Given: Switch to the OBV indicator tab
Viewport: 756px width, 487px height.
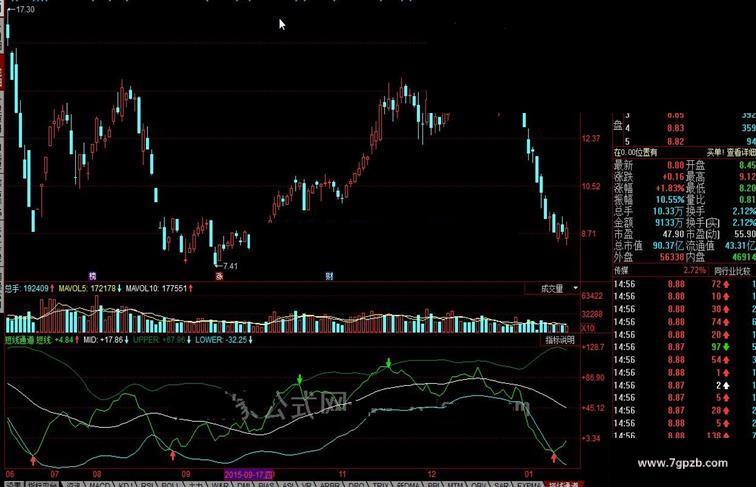Looking at the screenshot, I should click(x=478, y=484).
